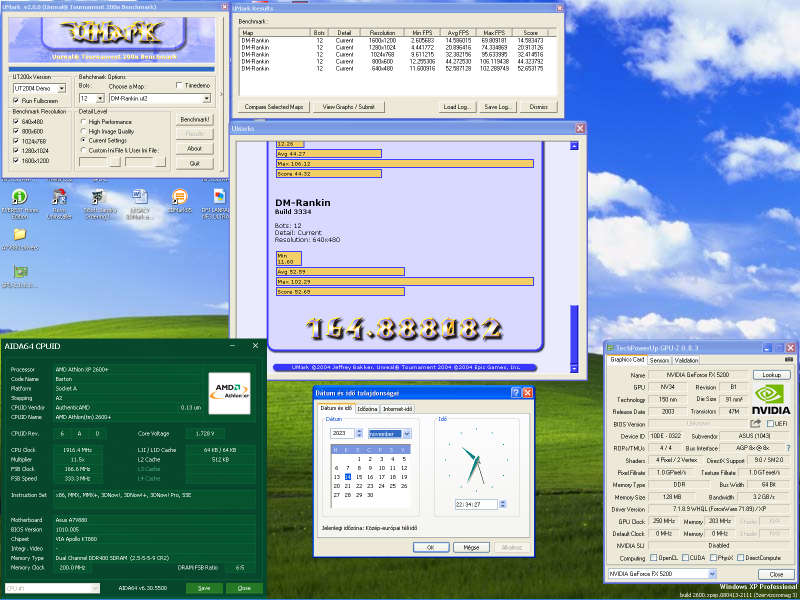Toggle the CUDA checkbox in GPU-Z

(685, 558)
